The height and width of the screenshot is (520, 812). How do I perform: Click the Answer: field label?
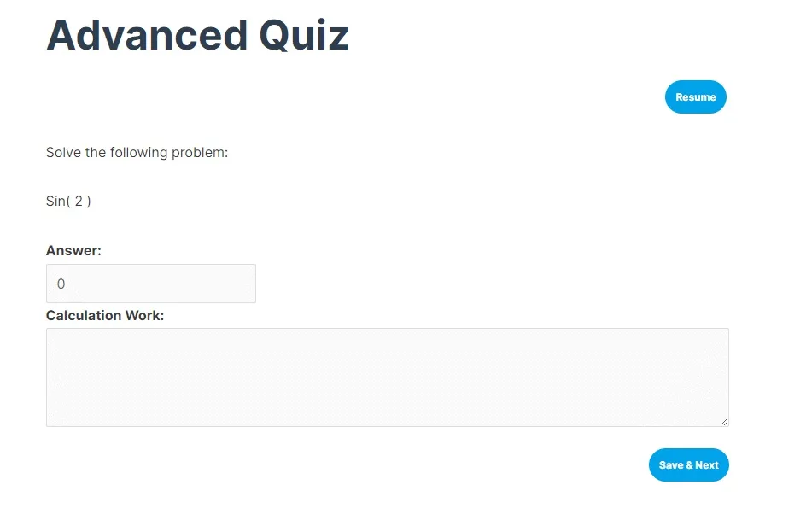73,250
